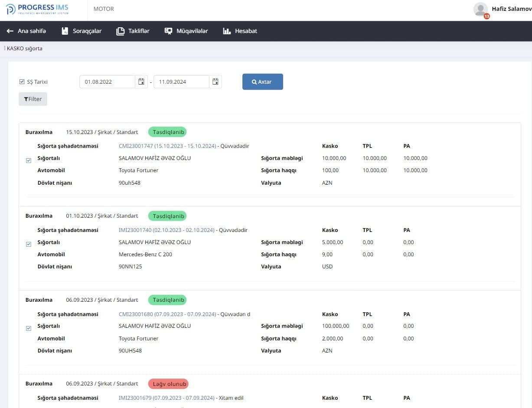Click the USD currency value
Screen dimensions: 532x408
[327, 267]
